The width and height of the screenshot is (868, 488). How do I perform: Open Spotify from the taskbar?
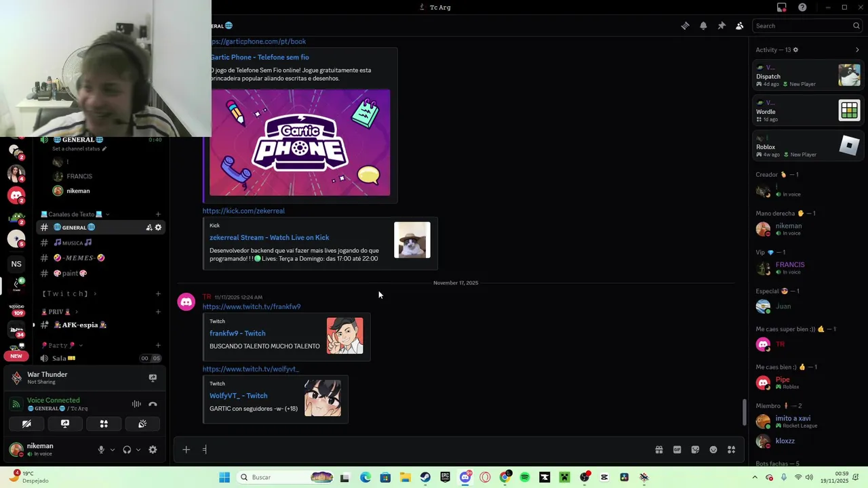pos(525,477)
